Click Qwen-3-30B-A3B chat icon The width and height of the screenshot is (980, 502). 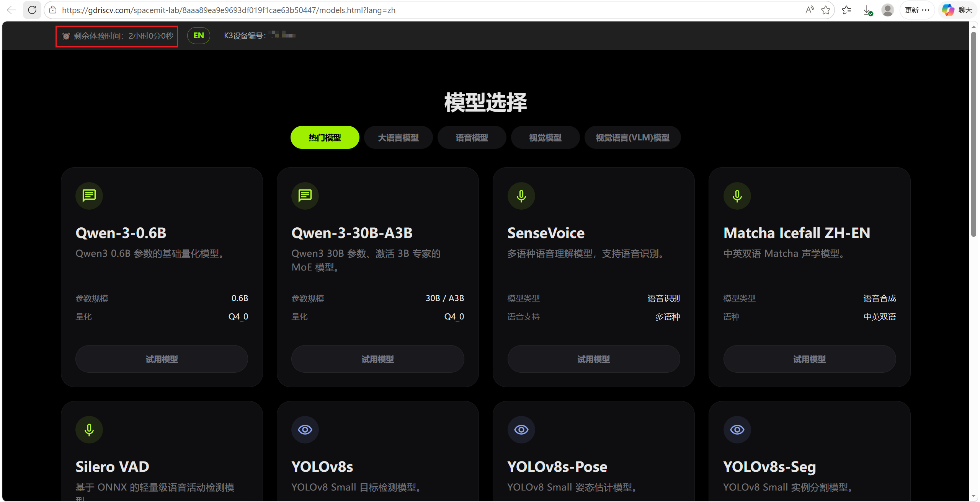305,196
